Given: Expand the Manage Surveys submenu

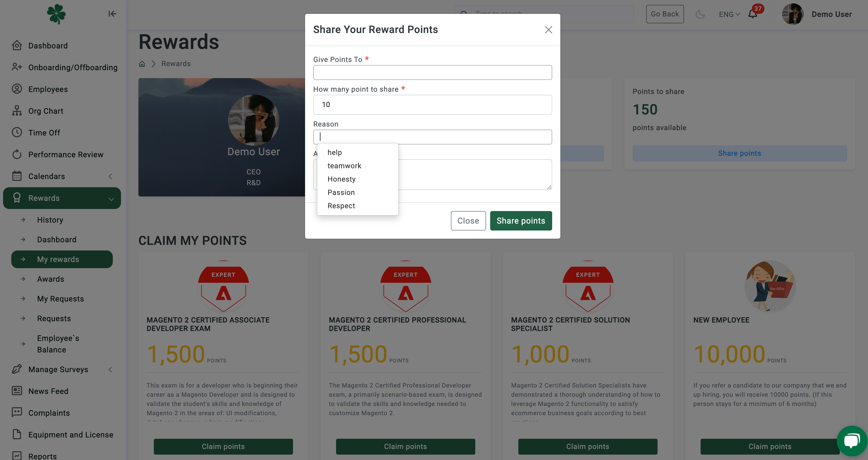Looking at the screenshot, I should [110, 369].
